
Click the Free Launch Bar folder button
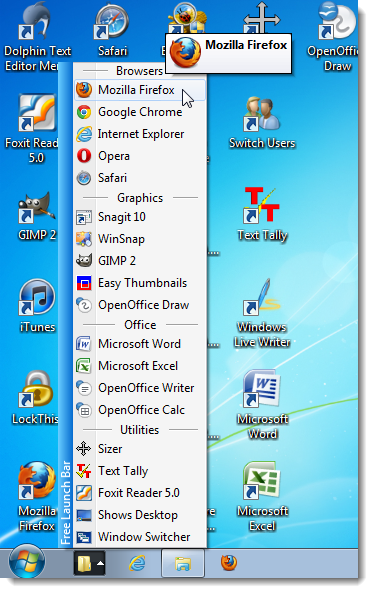[x=84, y=564]
